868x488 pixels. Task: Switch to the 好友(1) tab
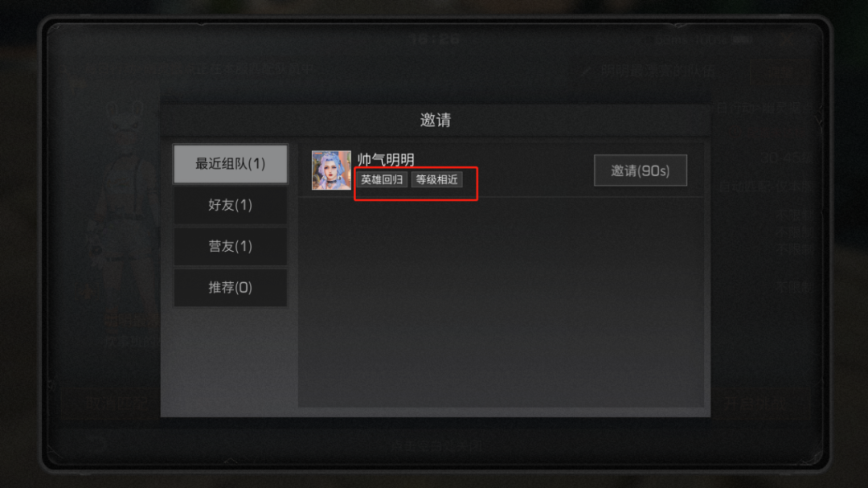pyautogui.click(x=231, y=205)
